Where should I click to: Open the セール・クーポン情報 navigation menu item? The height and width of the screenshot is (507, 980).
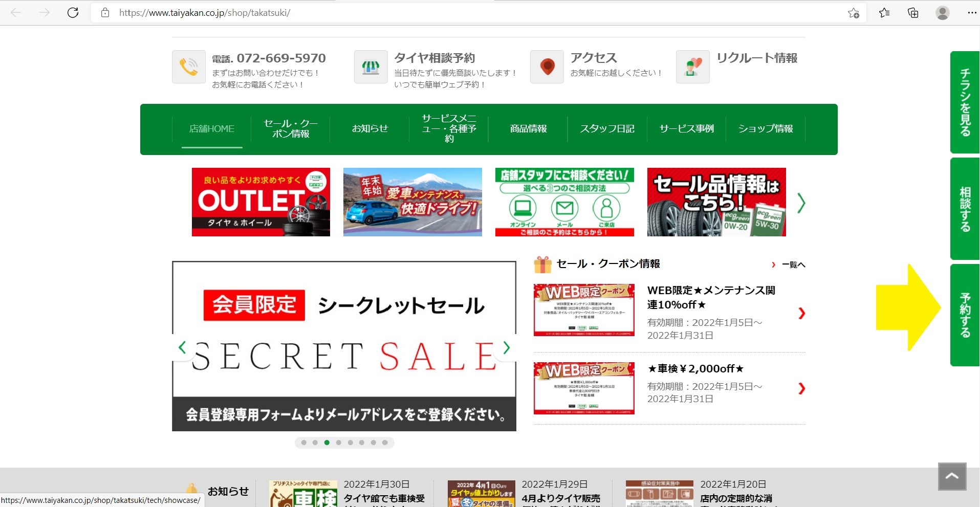click(x=291, y=129)
